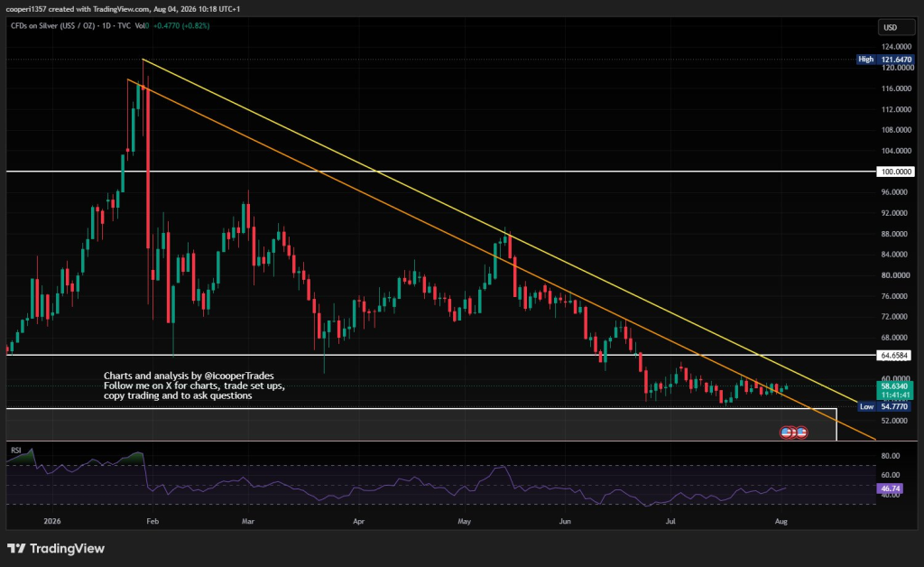Click the 80.00 RSI scale label
The image size is (924, 567).
(x=891, y=456)
